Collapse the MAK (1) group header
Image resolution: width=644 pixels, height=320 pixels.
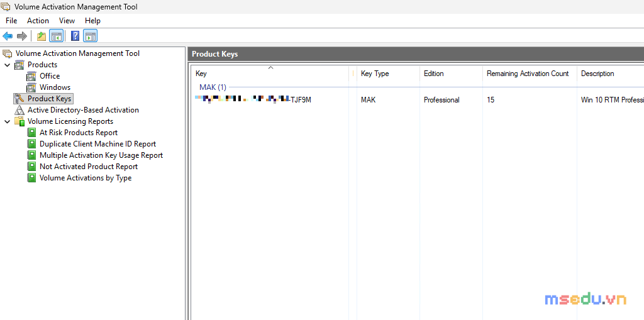(213, 87)
